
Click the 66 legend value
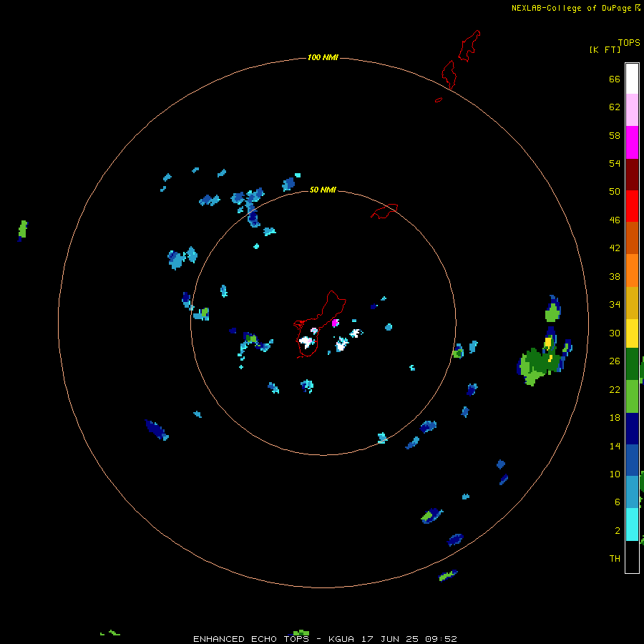pos(615,79)
